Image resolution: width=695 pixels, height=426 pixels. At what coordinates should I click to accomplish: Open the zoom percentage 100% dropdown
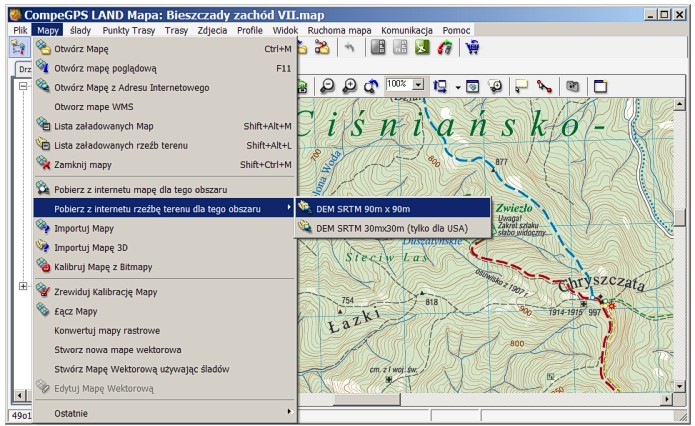pos(418,84)
